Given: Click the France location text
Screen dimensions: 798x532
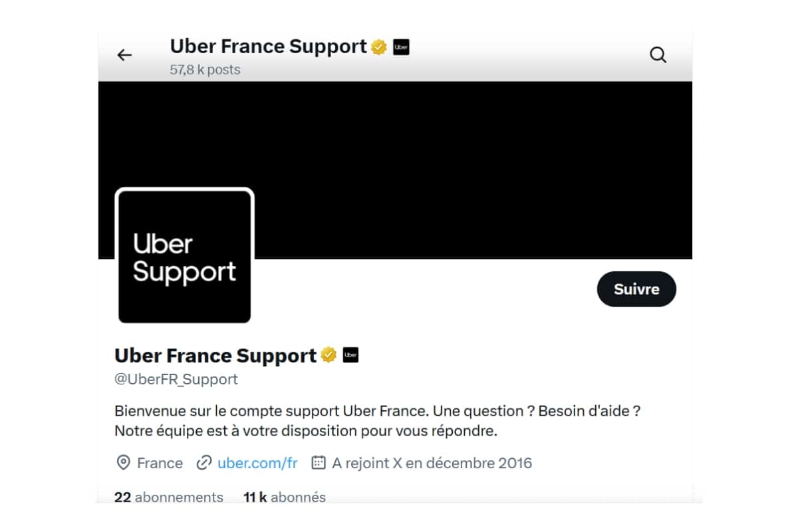Looking at the screenshot, I should [159, 463].
